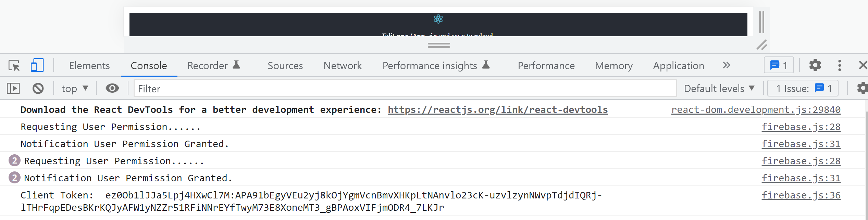Open console settings gear beside issues
868x220 pixels.
click(x=863, y=88)
